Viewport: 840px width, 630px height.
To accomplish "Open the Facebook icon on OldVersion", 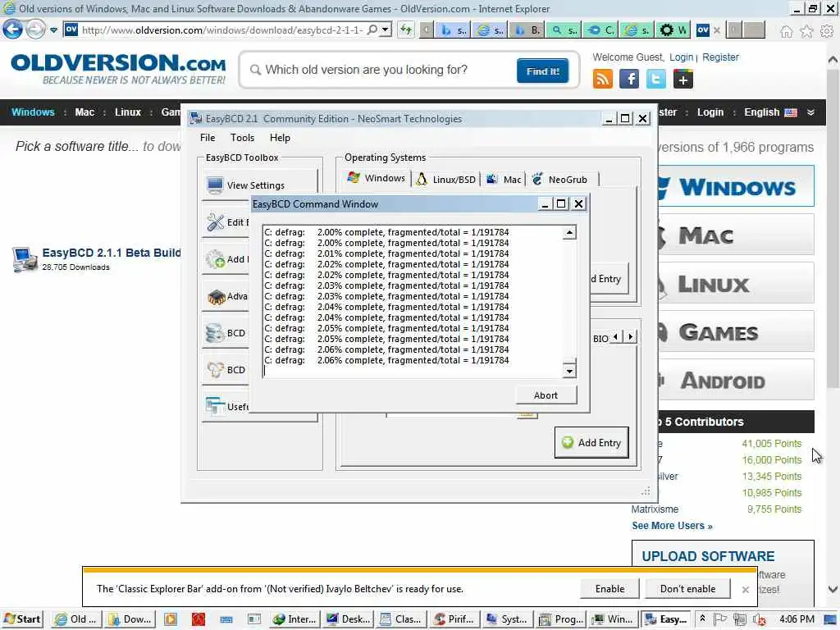I will [629, 80].
